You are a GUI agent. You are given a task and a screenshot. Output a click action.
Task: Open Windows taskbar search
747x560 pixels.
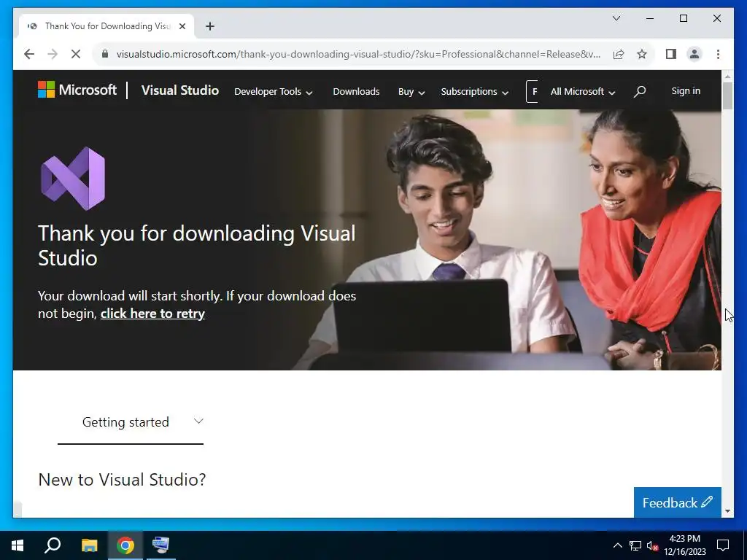point(53,545)
